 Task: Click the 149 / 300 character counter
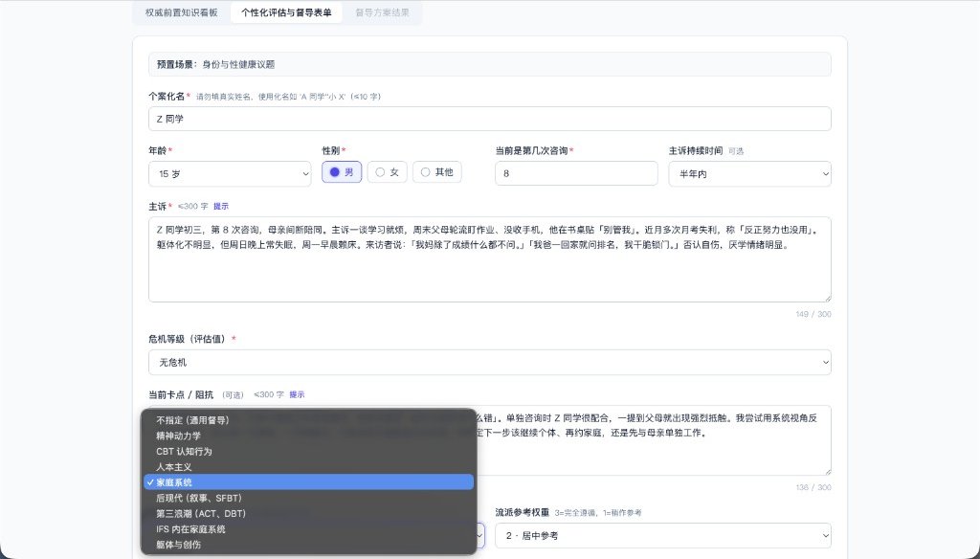[813, 314]
